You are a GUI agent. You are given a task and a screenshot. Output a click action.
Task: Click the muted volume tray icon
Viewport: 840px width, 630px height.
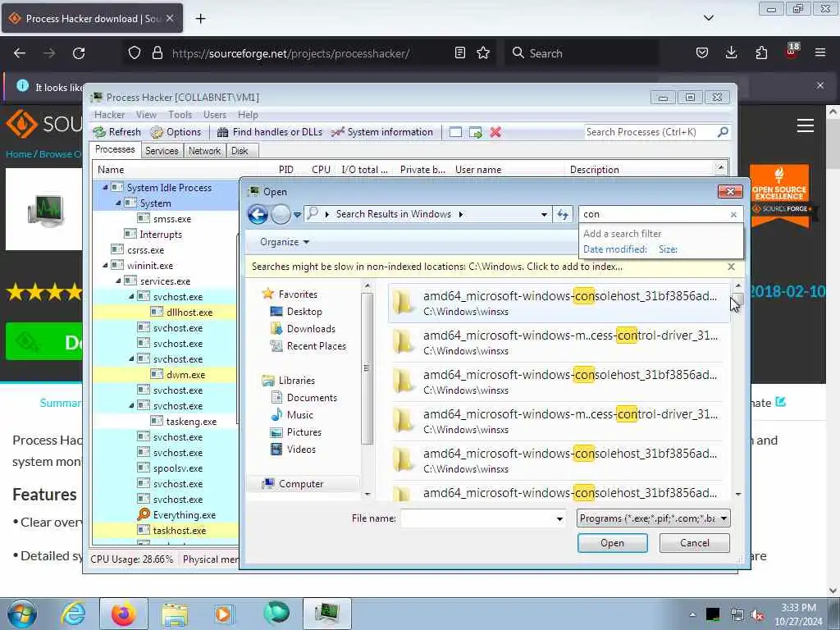coord(757,615)
